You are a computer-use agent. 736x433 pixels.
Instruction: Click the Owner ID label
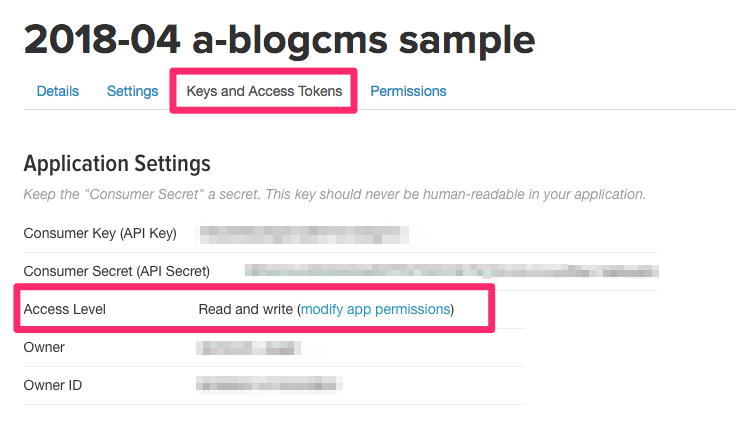[53, 384]
